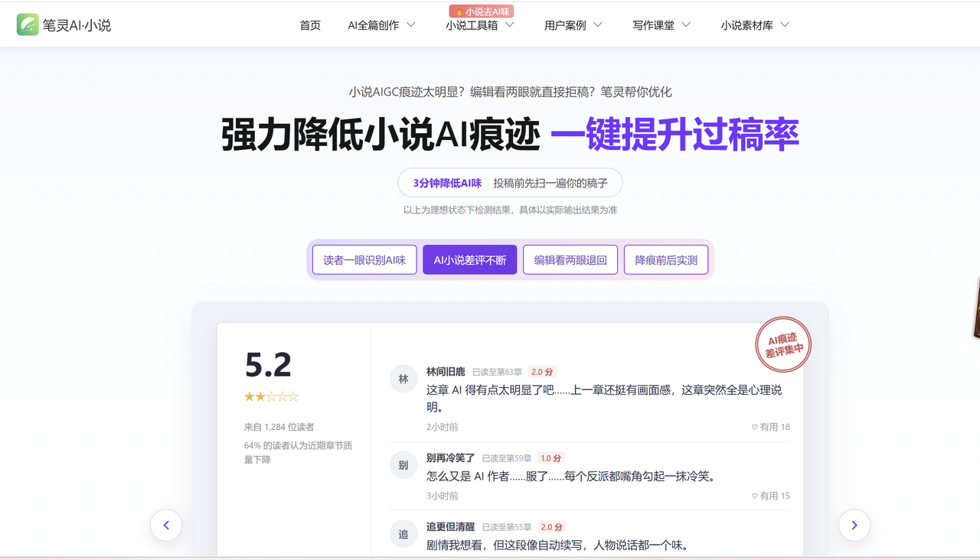980x560 pixels.
Task: Expand the AI全篇创作 dropdown chevron
Action: [410, 24]
